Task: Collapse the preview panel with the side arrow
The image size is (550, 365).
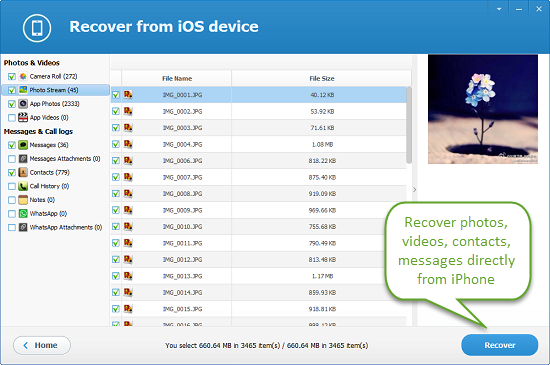Action: [414, 190]
